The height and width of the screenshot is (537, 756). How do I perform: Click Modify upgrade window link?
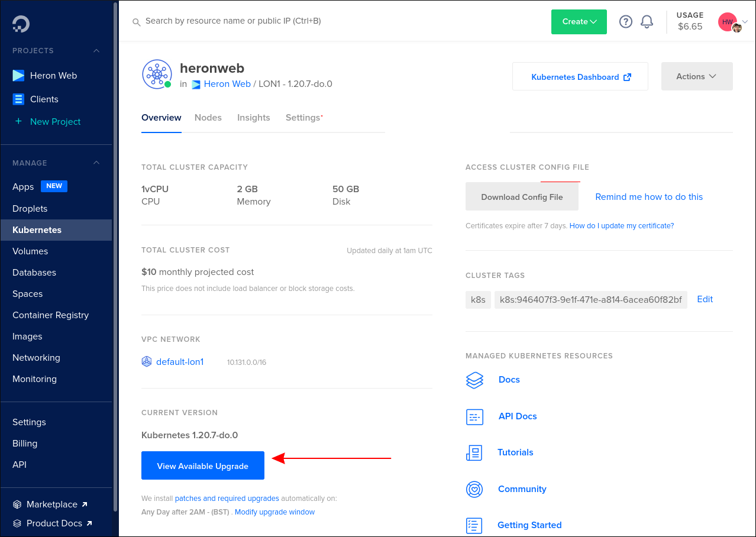coord(274,512)
